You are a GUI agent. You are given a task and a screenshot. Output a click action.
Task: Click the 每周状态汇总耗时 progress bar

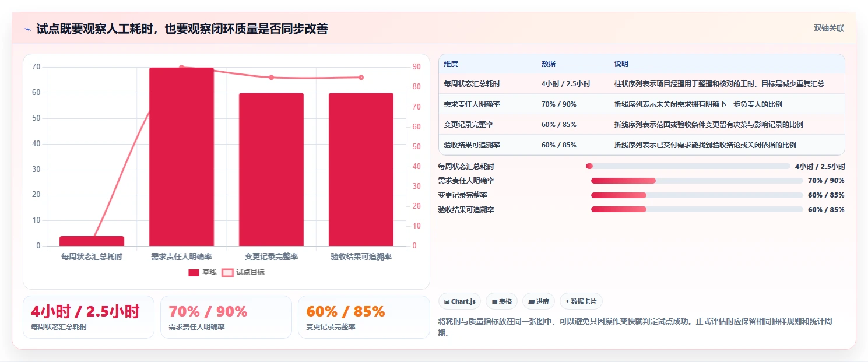point(688,166)
